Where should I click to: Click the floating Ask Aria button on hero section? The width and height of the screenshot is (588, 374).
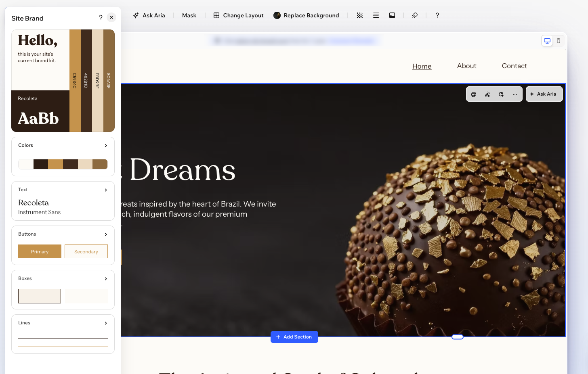(544, 94)
